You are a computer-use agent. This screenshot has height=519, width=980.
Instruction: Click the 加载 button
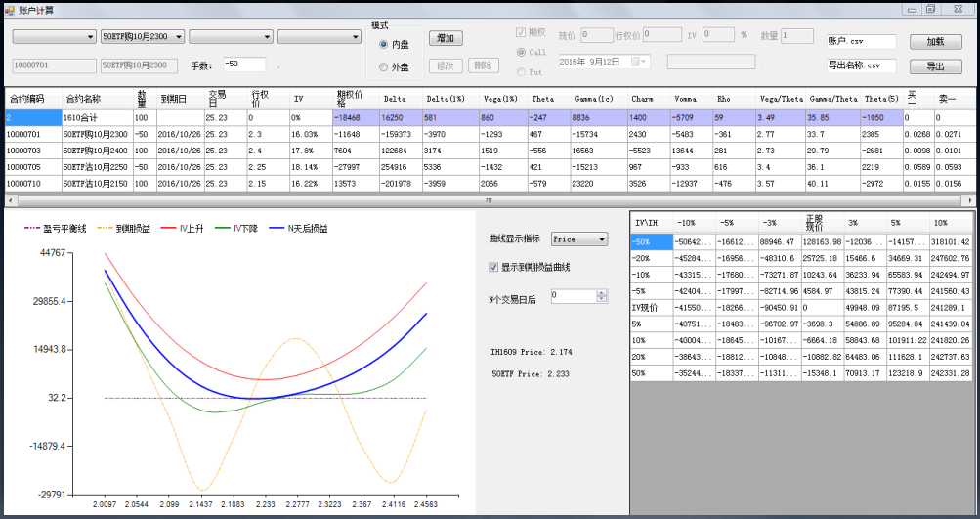pos(936,42)
